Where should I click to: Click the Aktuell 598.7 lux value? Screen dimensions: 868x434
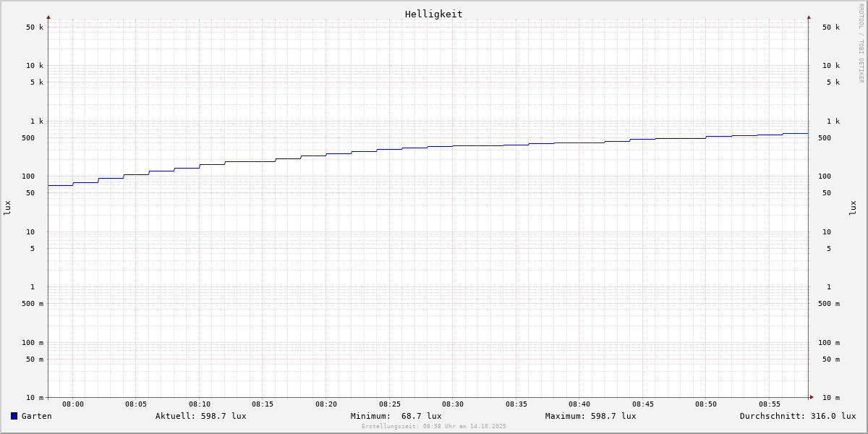point(200,416)
